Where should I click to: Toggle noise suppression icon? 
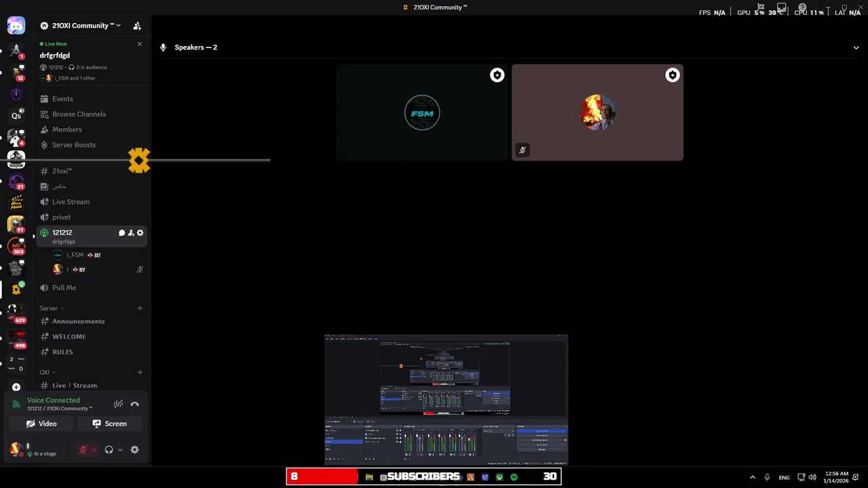118,404
